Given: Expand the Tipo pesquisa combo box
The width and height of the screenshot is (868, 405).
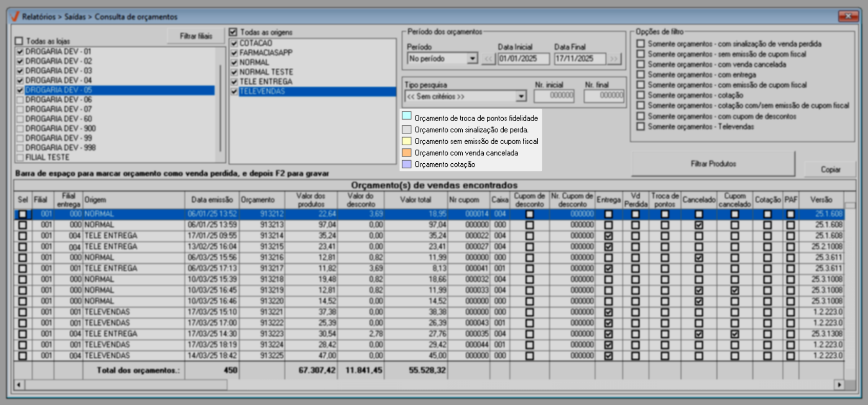Looking at the screenshot, I should click(521, 97).
